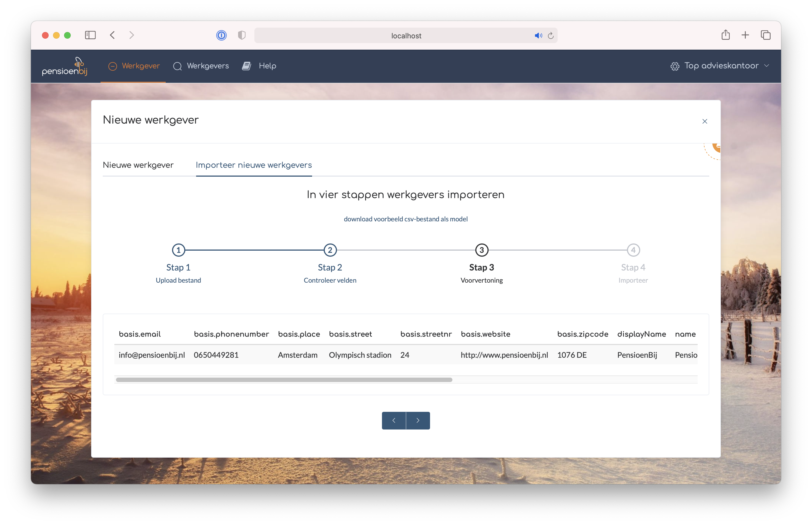Open the Werkgever menu item
Viewport: 812px width, 525px height.
point(133,66)
